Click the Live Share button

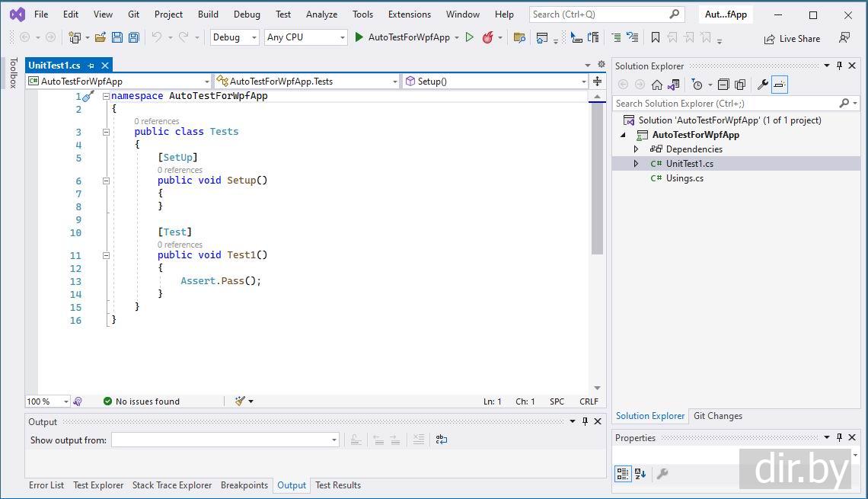click(x=792, y=39)
